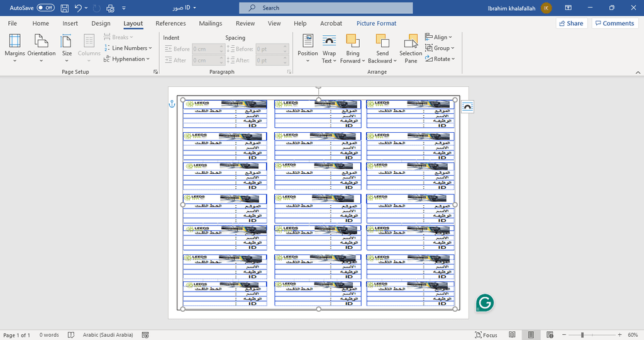Click the Orientation icon
This screenshot has width=644, height=340.
pos(42,42)
